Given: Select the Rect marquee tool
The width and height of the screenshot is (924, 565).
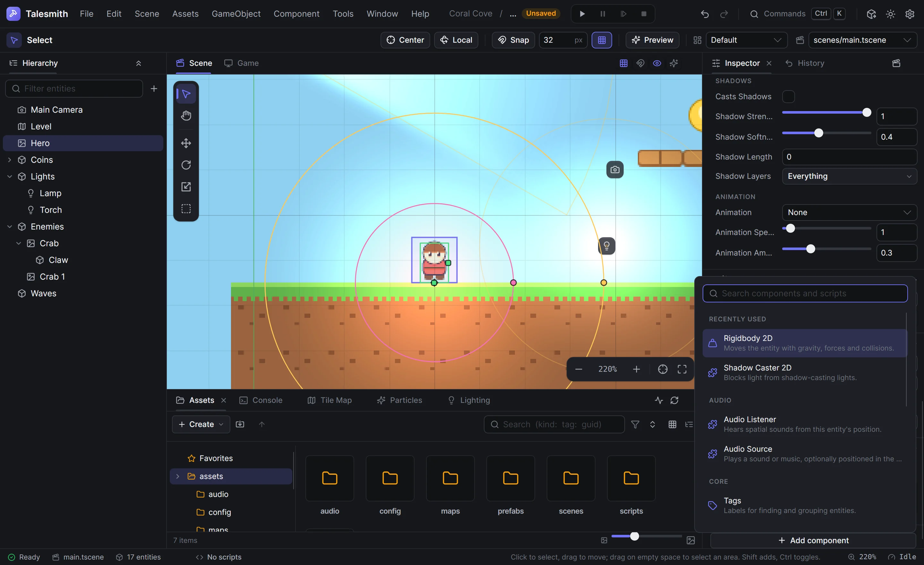Looking at the screenshot, I should coord(186,208).
